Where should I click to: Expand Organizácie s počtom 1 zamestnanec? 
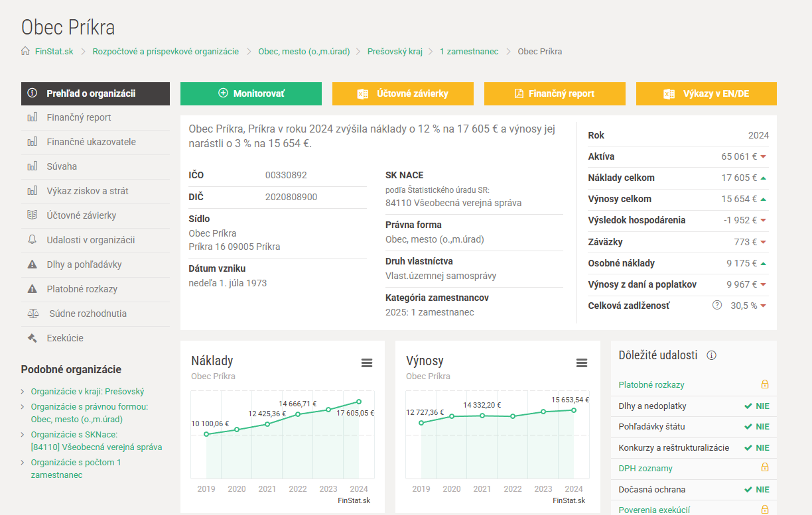point(76,463)
